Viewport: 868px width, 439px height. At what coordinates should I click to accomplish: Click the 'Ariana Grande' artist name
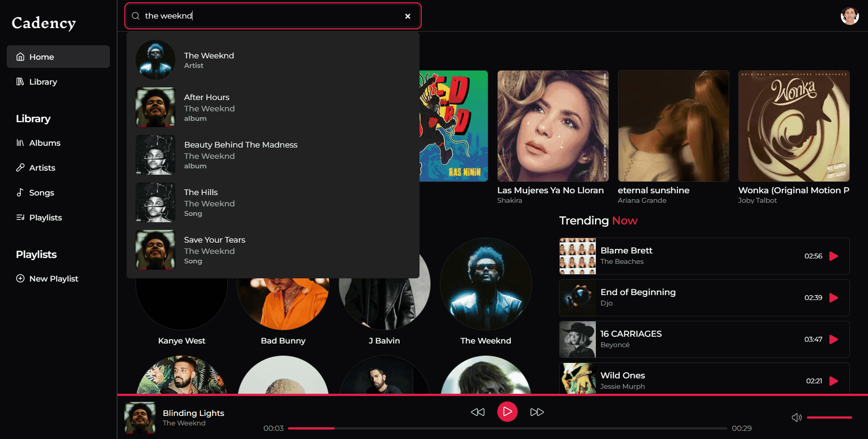(x=642, y=200)
